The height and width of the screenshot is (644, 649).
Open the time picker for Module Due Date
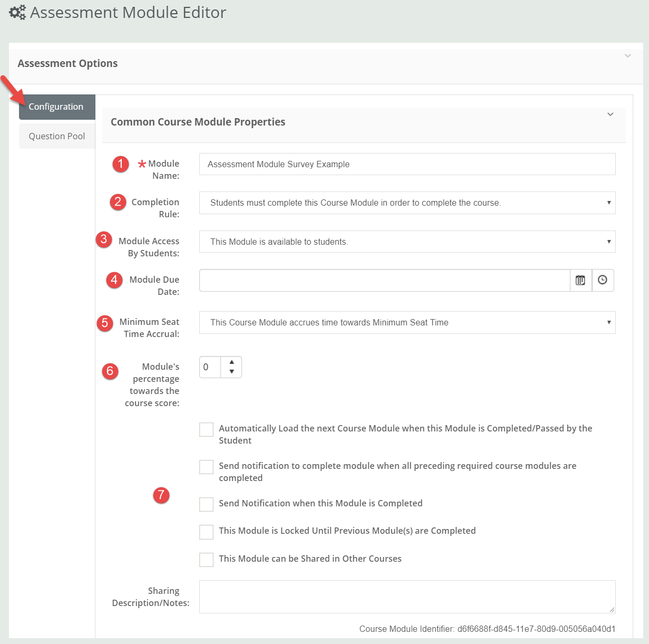point(603,280)
